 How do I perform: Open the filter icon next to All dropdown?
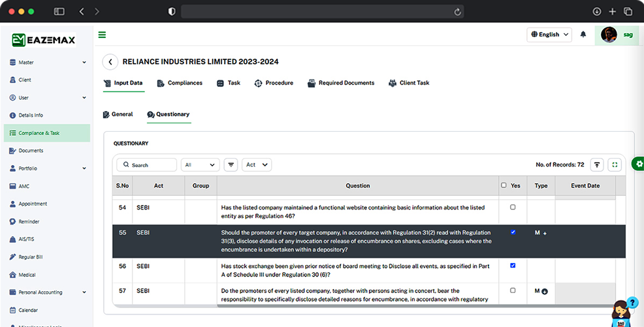[231, 165]
